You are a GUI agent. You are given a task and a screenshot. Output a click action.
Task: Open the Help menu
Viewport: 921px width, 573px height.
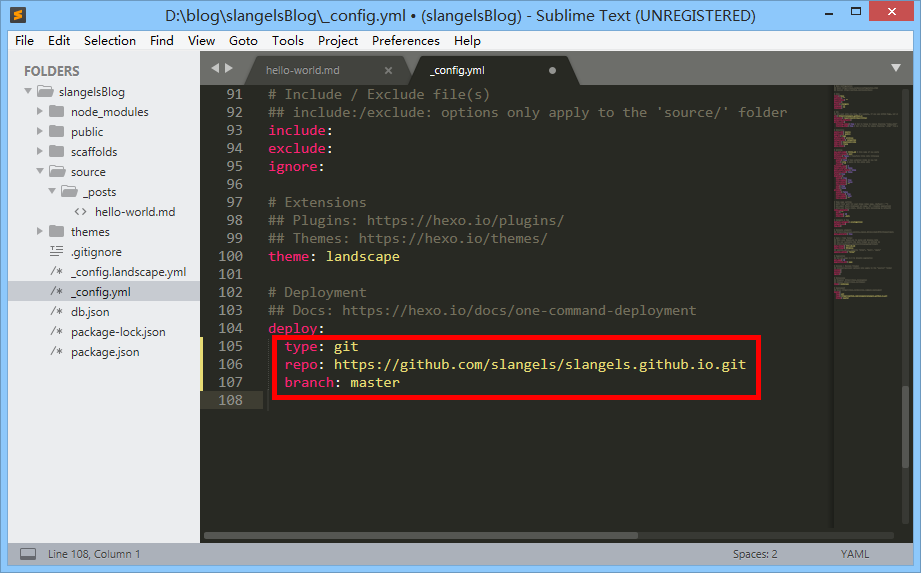pos(467,41)
